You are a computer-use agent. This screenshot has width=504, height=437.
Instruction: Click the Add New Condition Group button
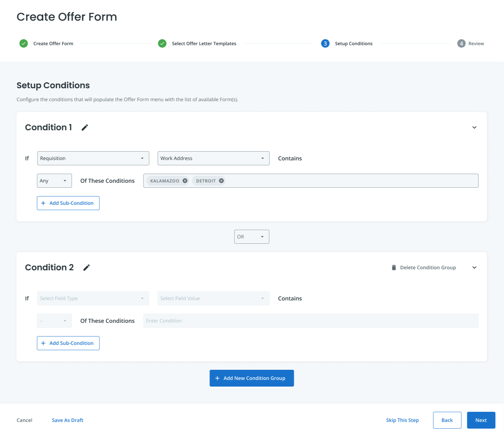252,378
